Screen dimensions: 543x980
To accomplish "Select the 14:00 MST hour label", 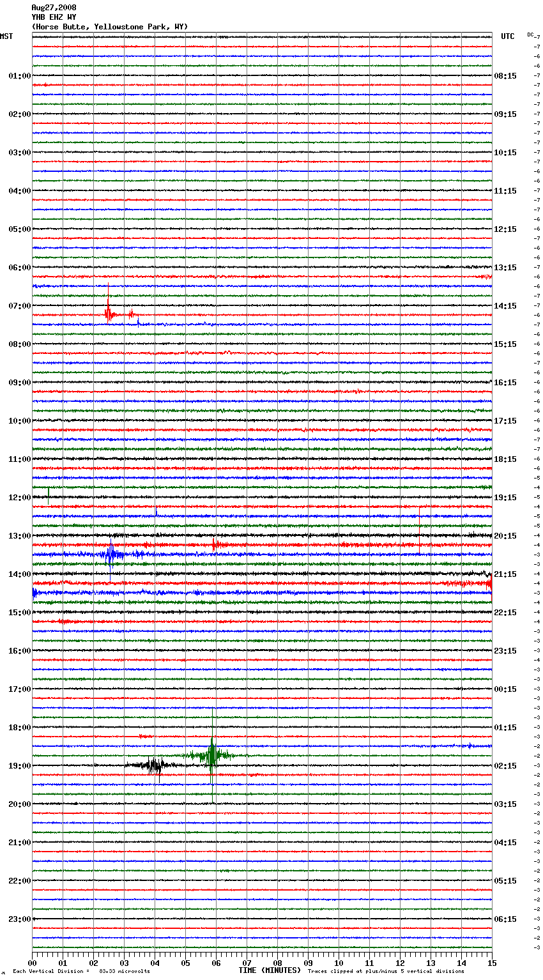I will [20, 574].
